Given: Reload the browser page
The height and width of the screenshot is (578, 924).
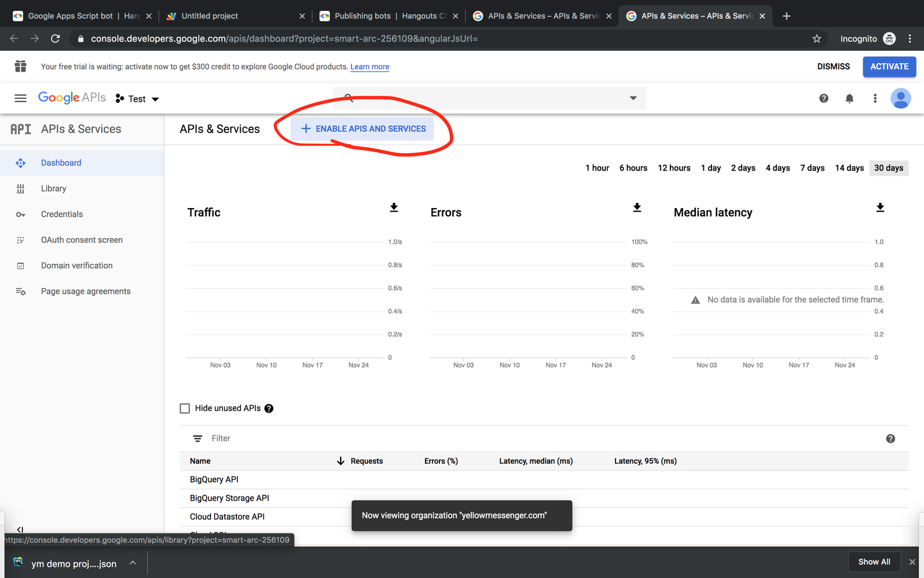Looking at the screenshot, I should pos(55,39).
